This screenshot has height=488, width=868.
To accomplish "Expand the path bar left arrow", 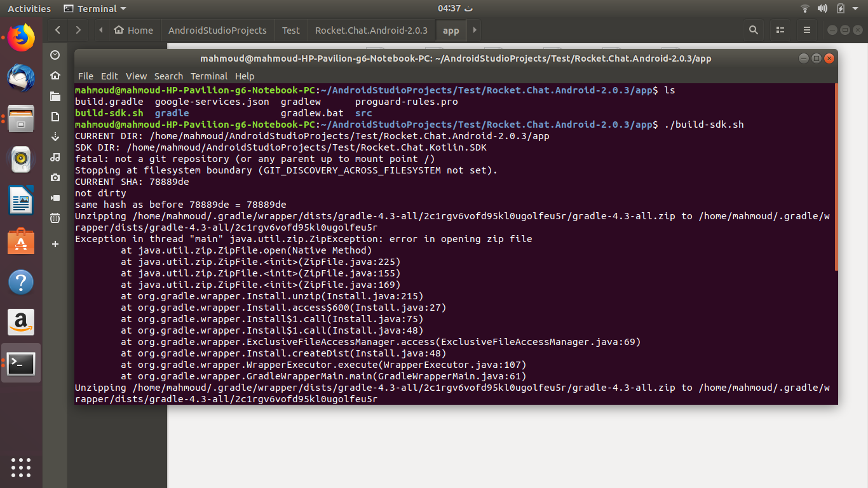I will coord(101,30).
